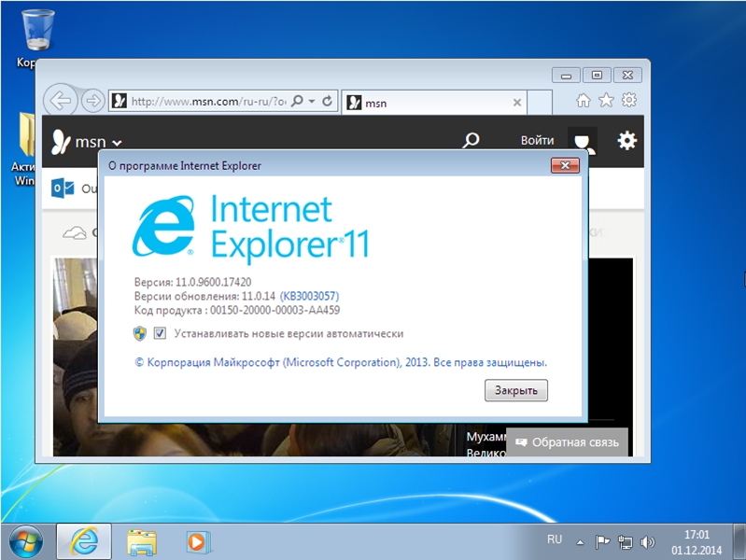Click the Войти sign-in link
Viewport: 746px width, 560px height.
(537, 140)
